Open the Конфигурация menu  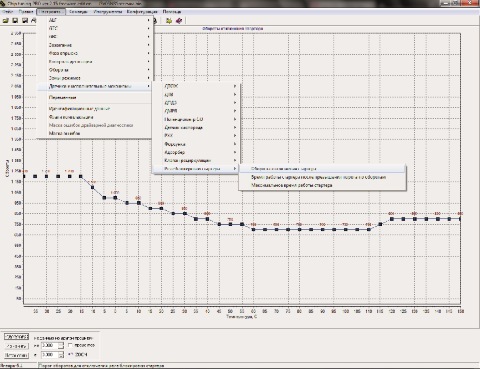[142, 12]
